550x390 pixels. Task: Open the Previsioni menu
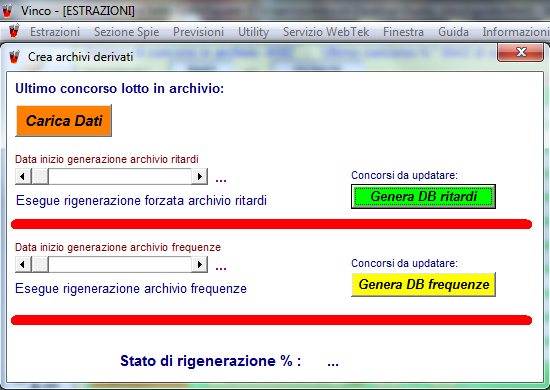click(198, 32)
